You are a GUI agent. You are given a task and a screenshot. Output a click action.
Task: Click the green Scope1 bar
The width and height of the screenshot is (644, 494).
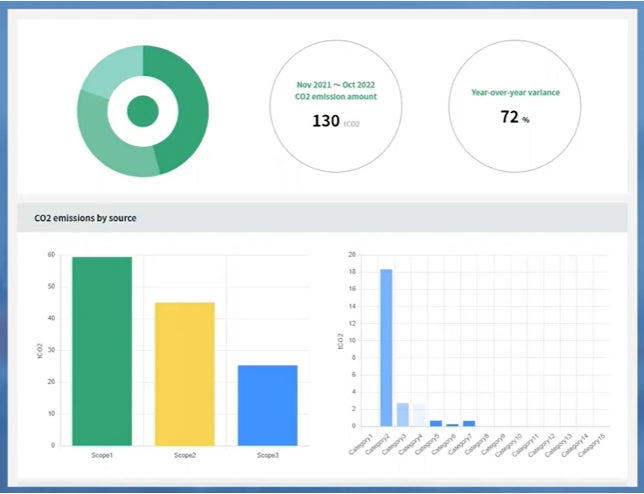click(102, 351)
